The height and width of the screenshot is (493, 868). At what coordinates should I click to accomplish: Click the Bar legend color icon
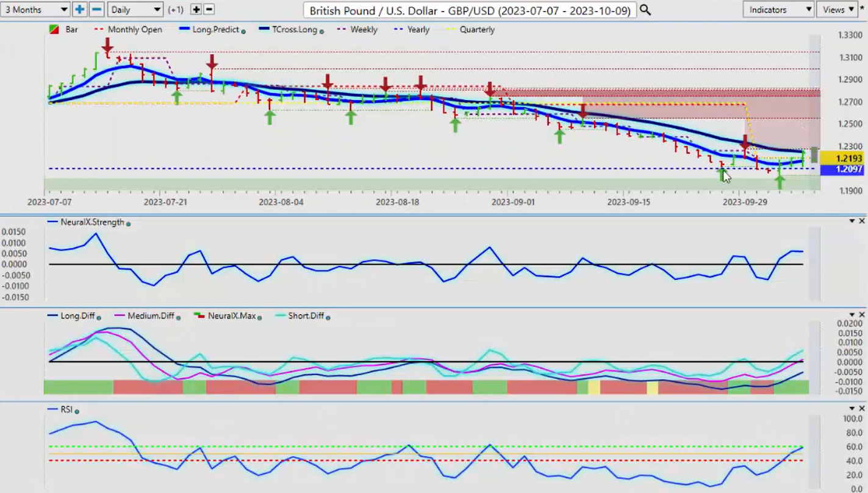pos(54,29)
